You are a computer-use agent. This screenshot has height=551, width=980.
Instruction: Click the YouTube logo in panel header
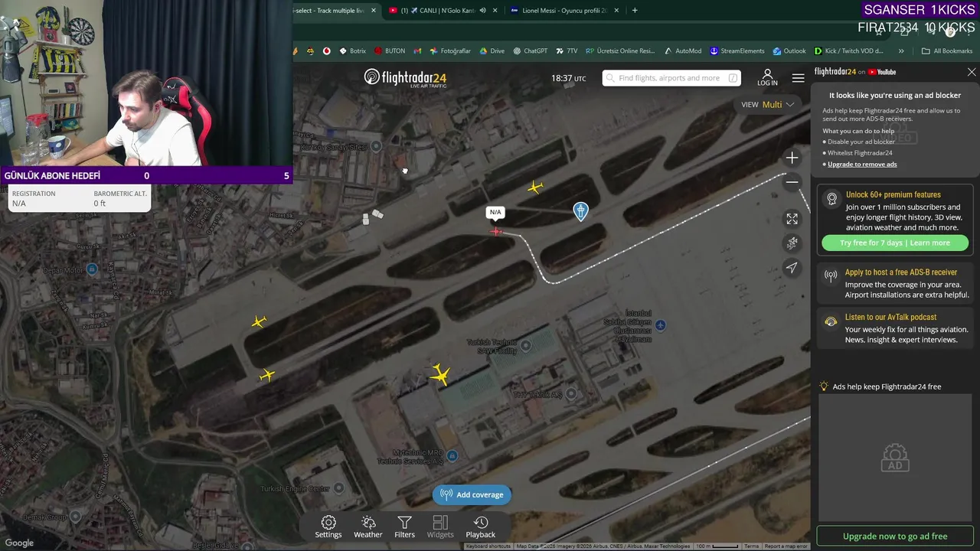(882, 72)
